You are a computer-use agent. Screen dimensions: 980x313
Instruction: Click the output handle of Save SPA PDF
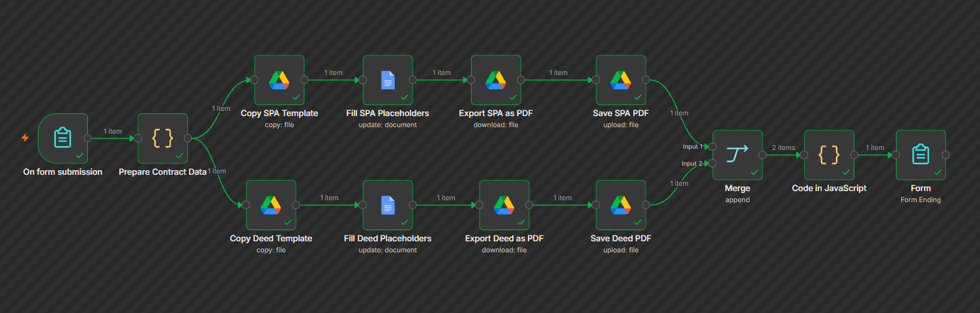[646, 80]
